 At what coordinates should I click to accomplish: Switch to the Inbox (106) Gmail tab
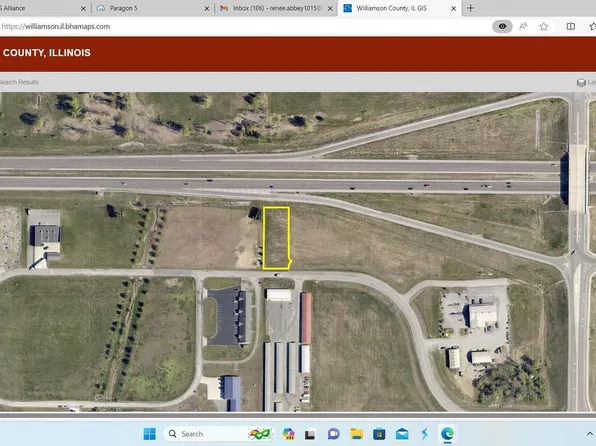click(x=276, y=8)
